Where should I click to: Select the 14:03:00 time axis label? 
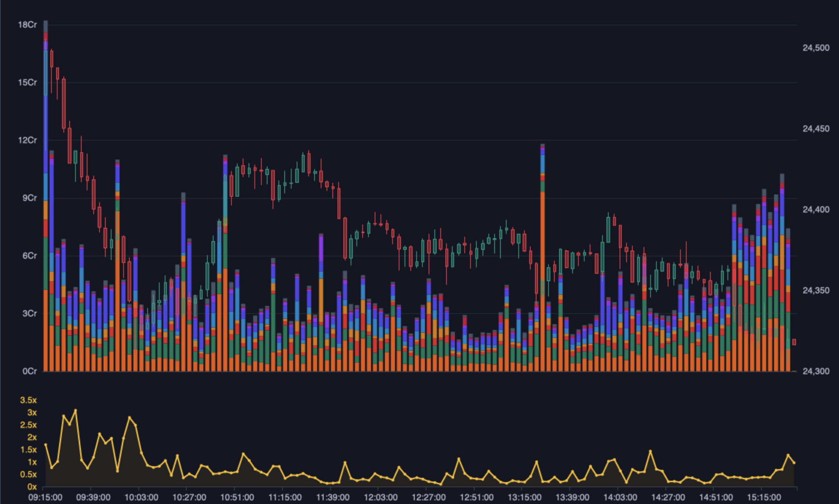[x=620, y=497]
